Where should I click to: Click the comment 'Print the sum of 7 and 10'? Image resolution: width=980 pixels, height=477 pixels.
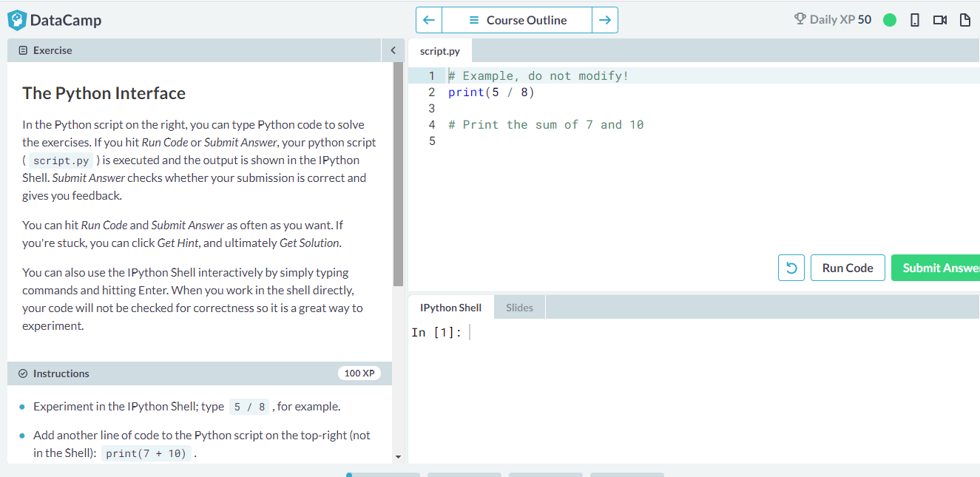pos(546,125)
